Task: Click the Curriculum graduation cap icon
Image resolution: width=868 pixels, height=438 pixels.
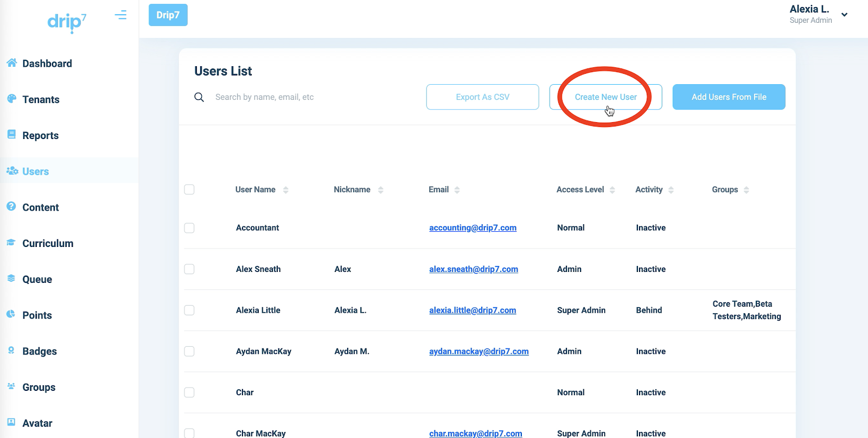Action: click(x=11, y=243)
